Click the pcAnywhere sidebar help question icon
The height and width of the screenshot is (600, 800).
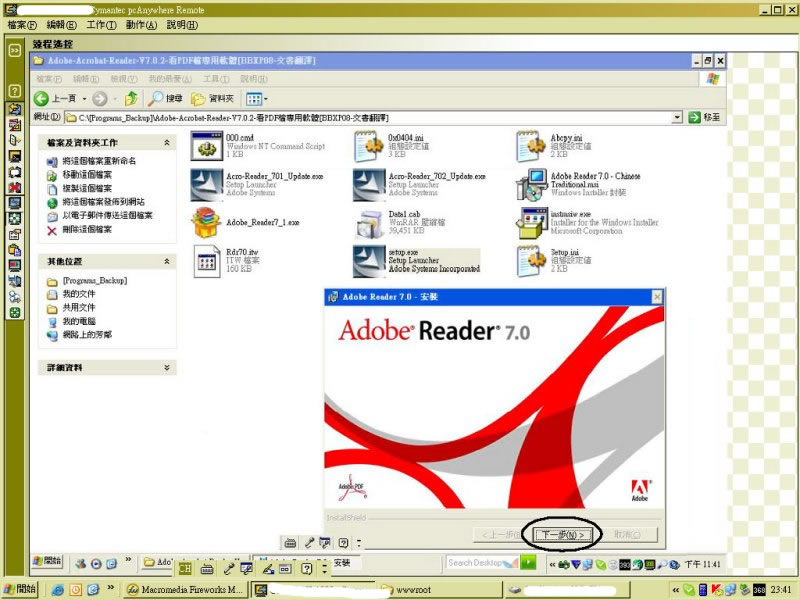(x=15, y=91)
